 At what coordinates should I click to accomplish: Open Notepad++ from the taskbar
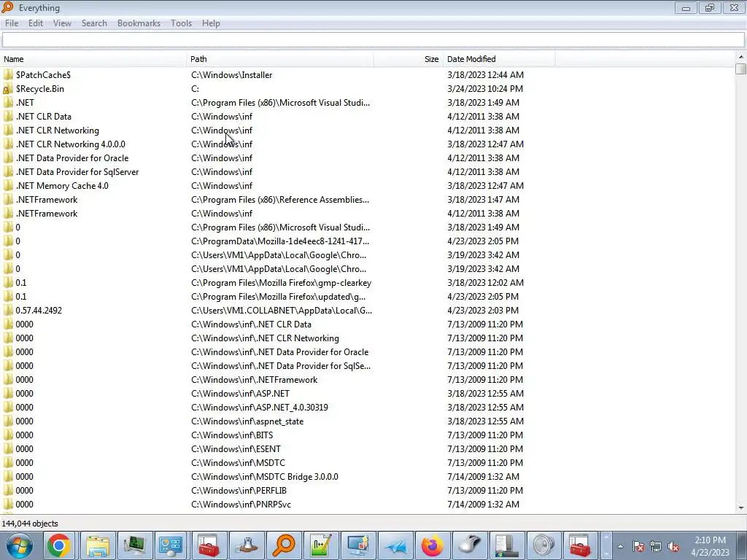(x=321, y=545)
